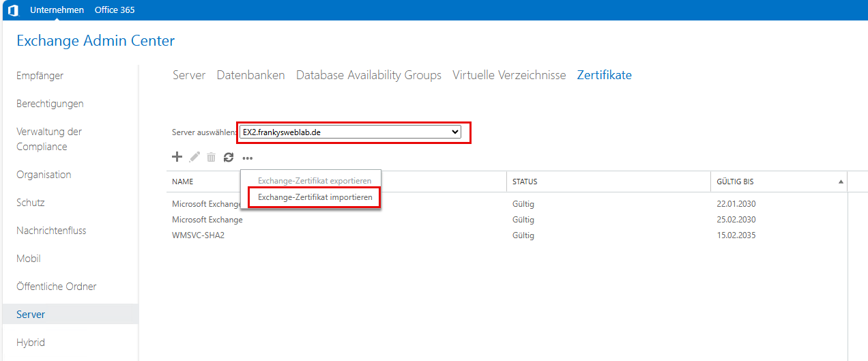Viewport: 868px width, 361px height.
Task: Go to Virtuelle Verzeichnisse tab
Action: coord(509,75)
